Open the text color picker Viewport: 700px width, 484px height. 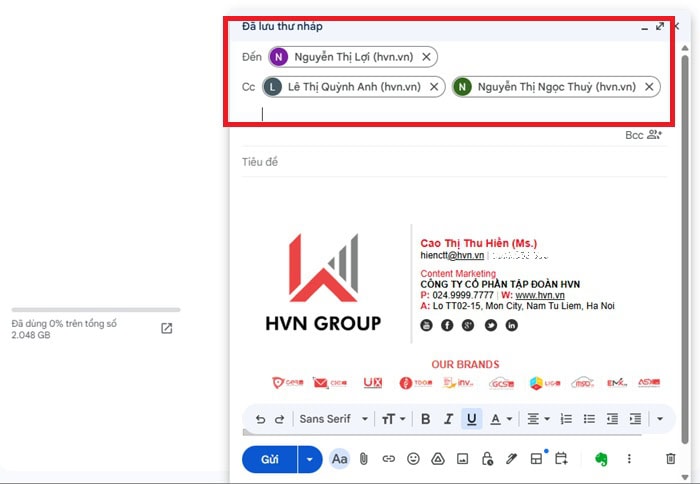click(501, 419)
